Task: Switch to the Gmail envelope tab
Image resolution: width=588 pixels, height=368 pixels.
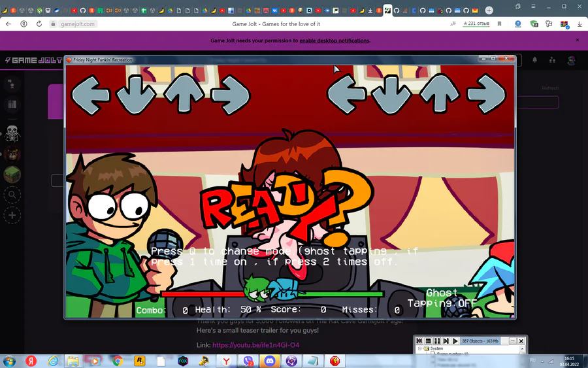Action: click(x=475, y=10)
